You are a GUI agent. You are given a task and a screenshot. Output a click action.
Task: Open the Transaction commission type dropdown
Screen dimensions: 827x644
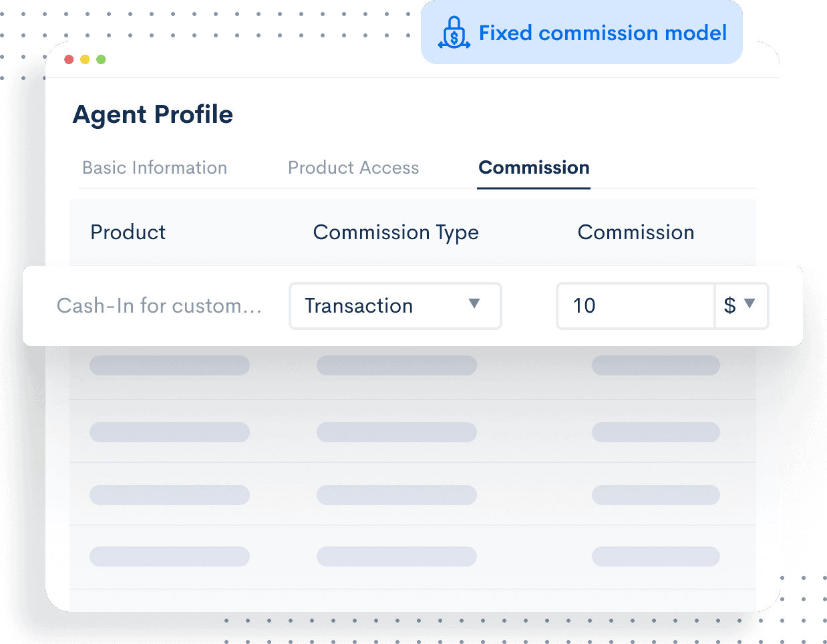(395, 305)
